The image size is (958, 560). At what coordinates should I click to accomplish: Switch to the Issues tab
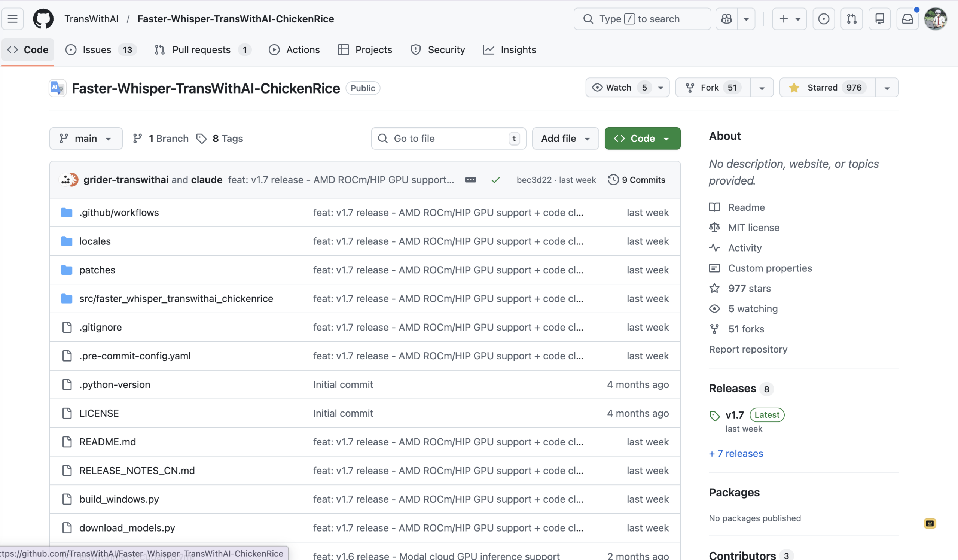tap(97, 50)
